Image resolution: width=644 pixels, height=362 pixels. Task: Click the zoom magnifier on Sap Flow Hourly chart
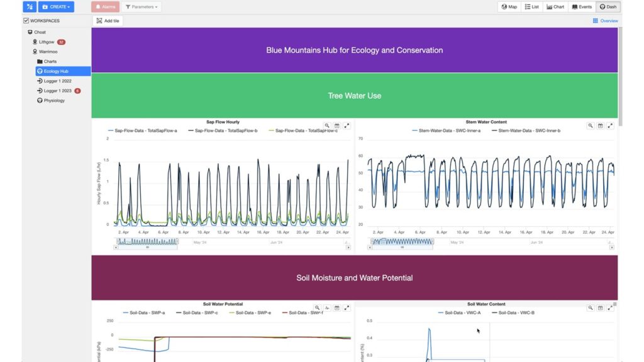[327, 126]
